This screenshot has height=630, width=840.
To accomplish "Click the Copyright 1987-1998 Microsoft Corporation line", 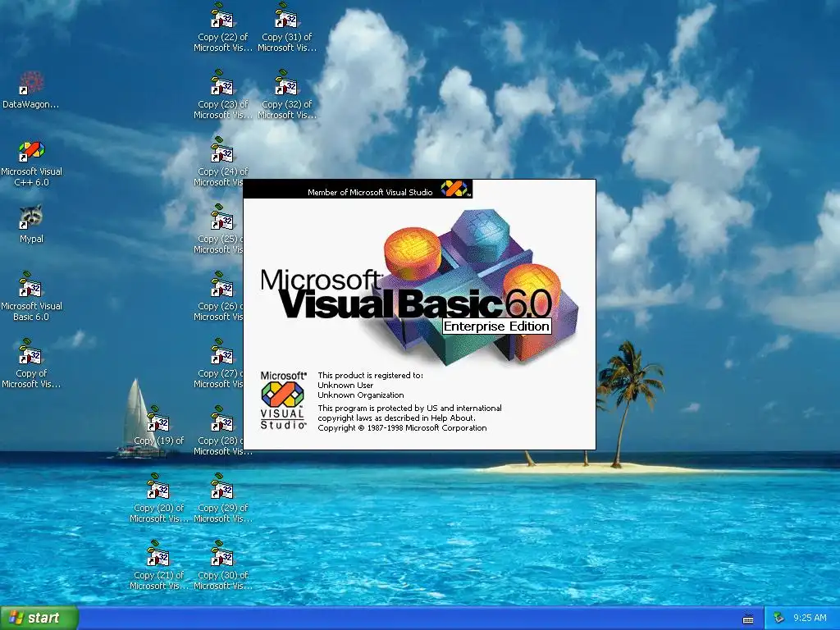I will pos(402,428).
